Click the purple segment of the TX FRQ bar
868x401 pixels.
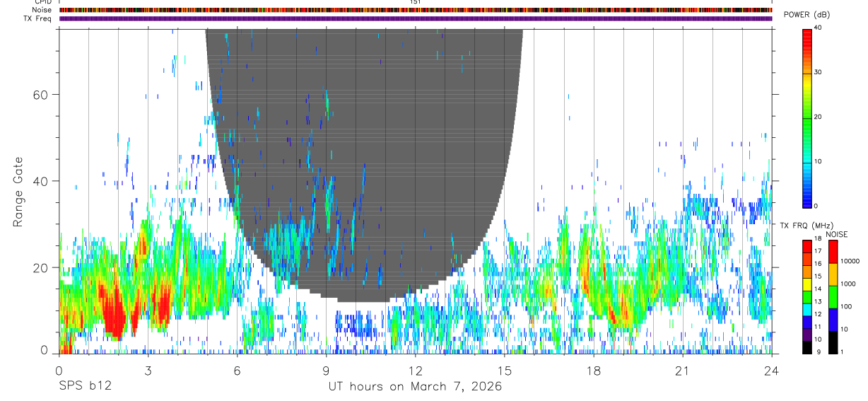point(807,335)
